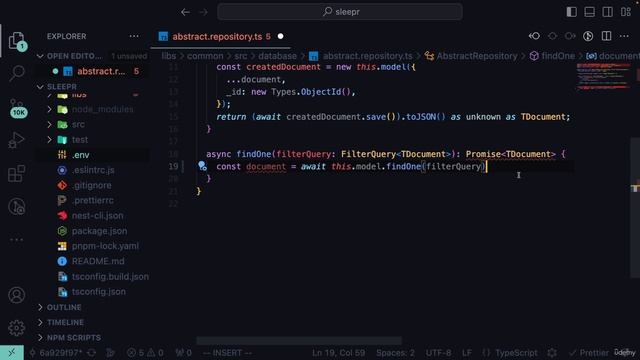Open the .eslintrc.js file
This screenshot has height=360, width=640.
(93, 170)
